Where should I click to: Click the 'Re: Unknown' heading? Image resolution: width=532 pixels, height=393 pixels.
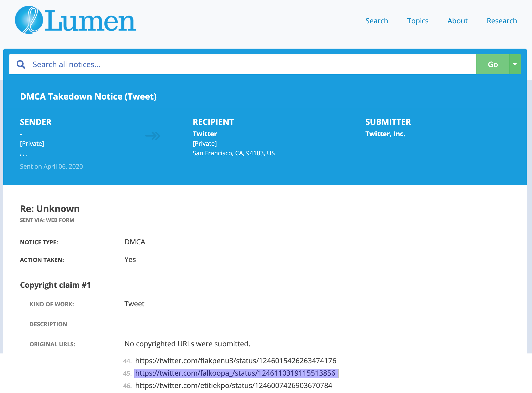point(50,209)
